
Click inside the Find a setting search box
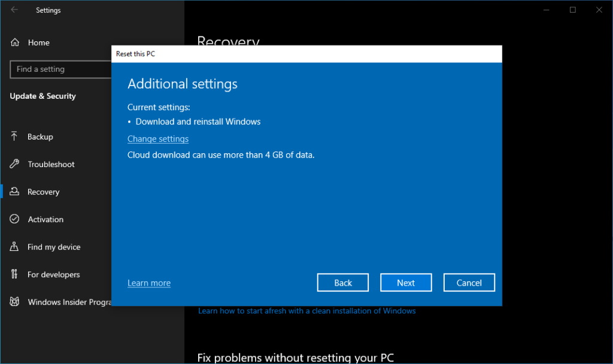click(60, 69)
